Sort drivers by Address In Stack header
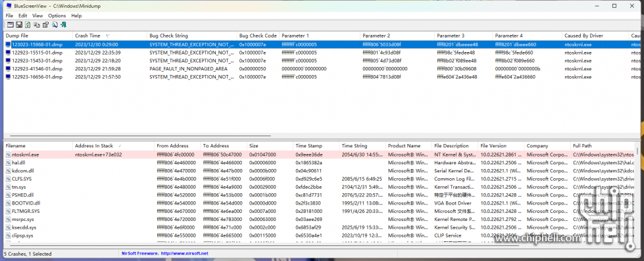This screenshot has width=644, height=261. point(114,146)
